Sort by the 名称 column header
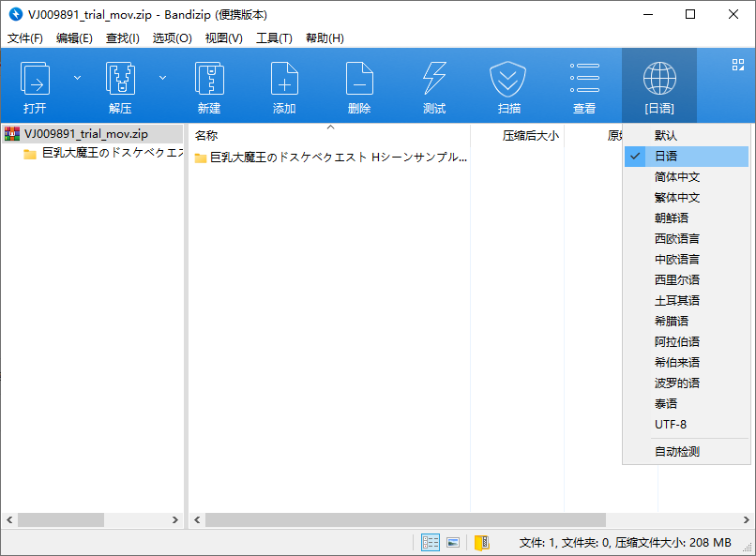The width and height of the screenshot is (756, 556). click(206, 136)
